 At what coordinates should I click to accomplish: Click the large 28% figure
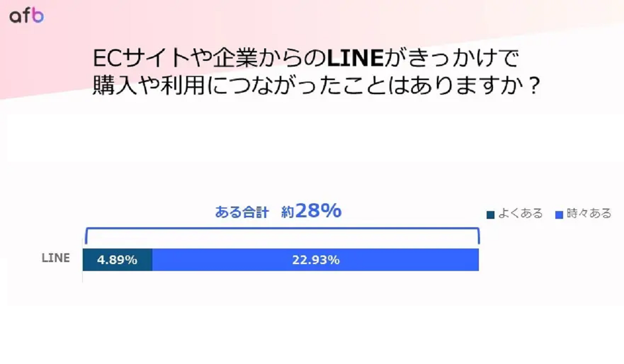click(x=318, y=211)
